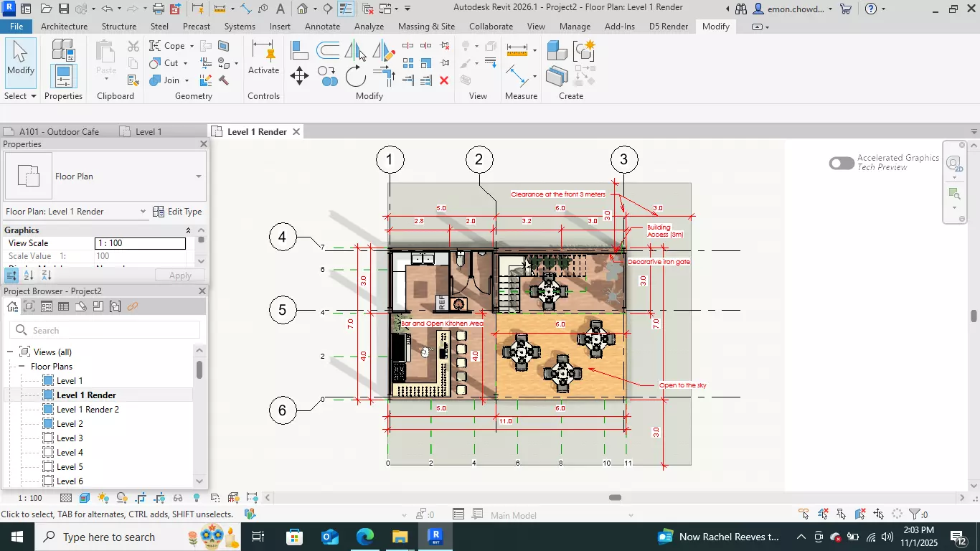This screenshot has height=551, width=980.
Task: Click the Mirror - Pick Axis tool
Action: [356, 50]
